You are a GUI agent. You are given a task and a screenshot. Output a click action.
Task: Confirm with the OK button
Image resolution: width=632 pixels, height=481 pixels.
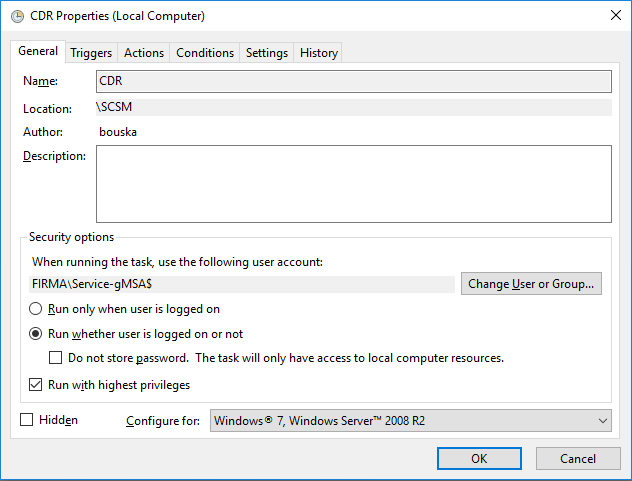point(479,458)
